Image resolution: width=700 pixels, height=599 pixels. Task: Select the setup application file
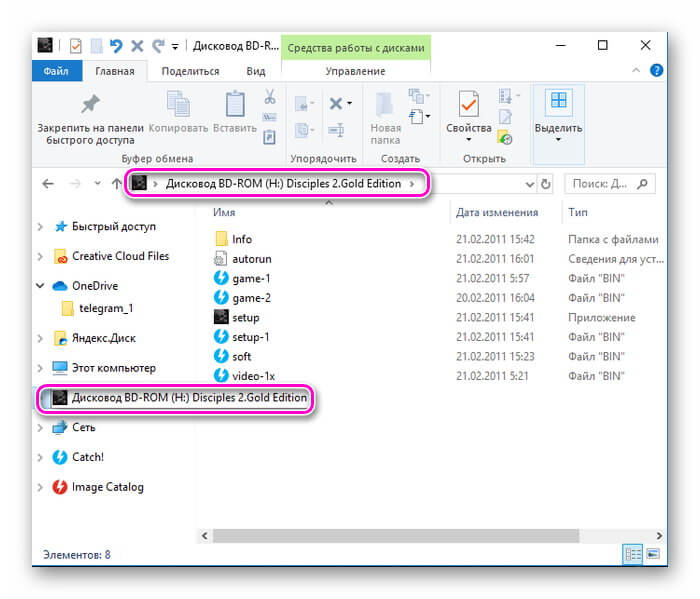(x=237, y=317)
